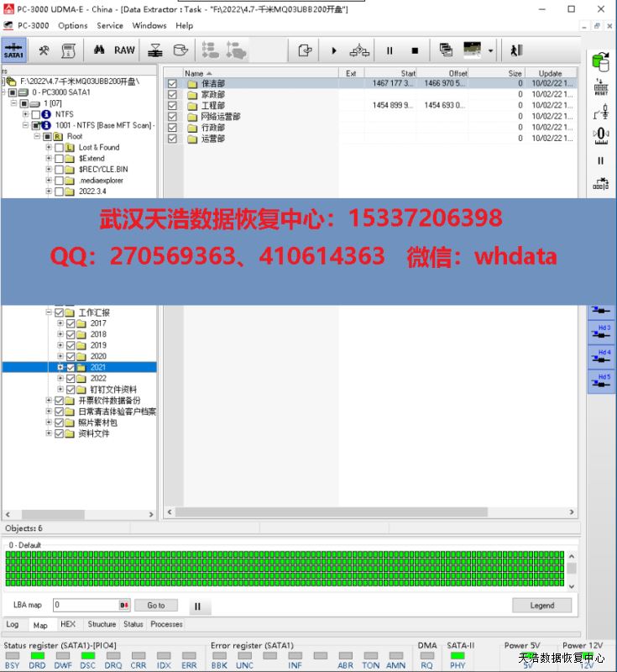Click the SATA1 port toolbar button
The image size is (617, 672).
coord(14,50)
